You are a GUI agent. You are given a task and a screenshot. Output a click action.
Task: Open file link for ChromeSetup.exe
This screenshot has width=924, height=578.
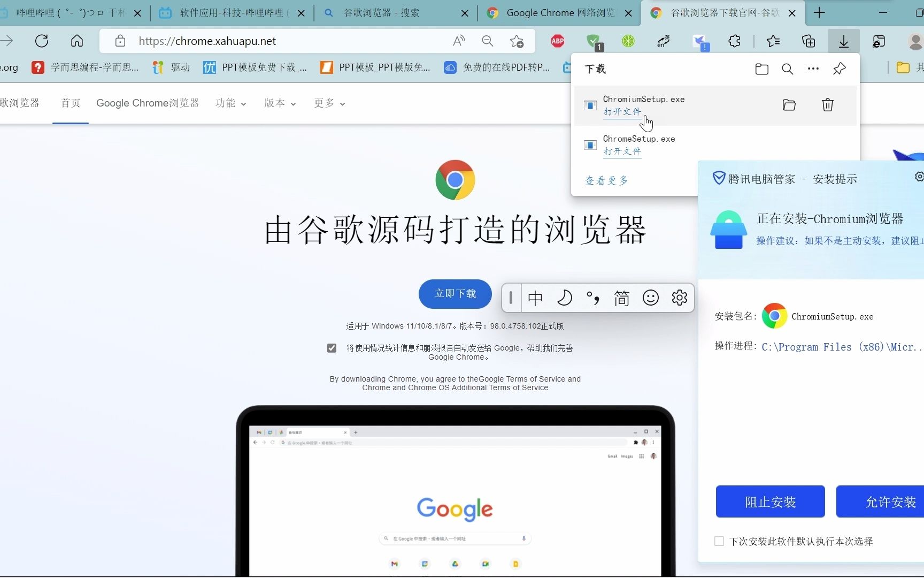click(622, 151)
